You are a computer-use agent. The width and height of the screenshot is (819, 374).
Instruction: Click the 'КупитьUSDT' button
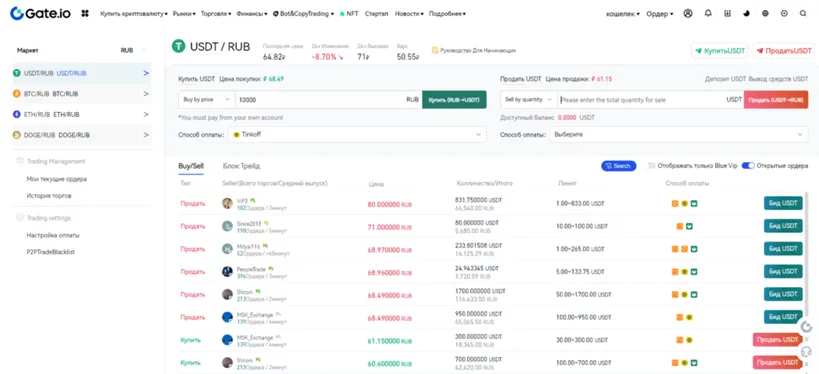pos(720,51)
